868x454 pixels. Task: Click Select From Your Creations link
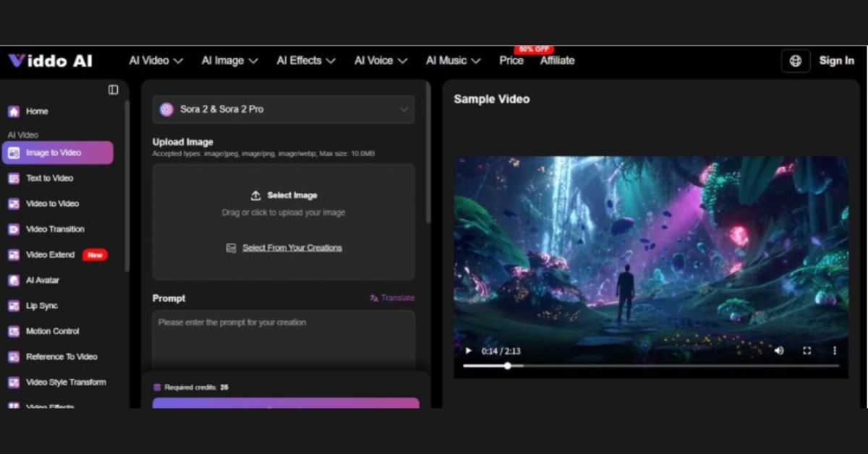tap(292, 248)
